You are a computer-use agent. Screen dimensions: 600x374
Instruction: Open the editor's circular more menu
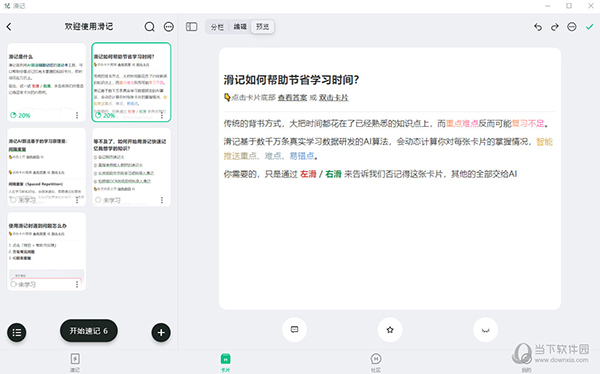(x=572, y=27)
